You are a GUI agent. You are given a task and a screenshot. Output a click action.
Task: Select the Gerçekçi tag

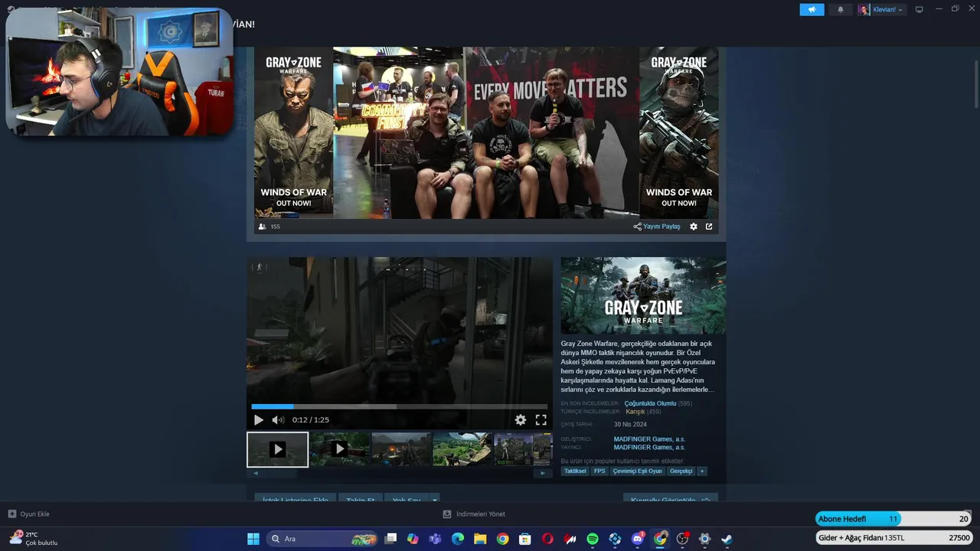pos(681,471)
